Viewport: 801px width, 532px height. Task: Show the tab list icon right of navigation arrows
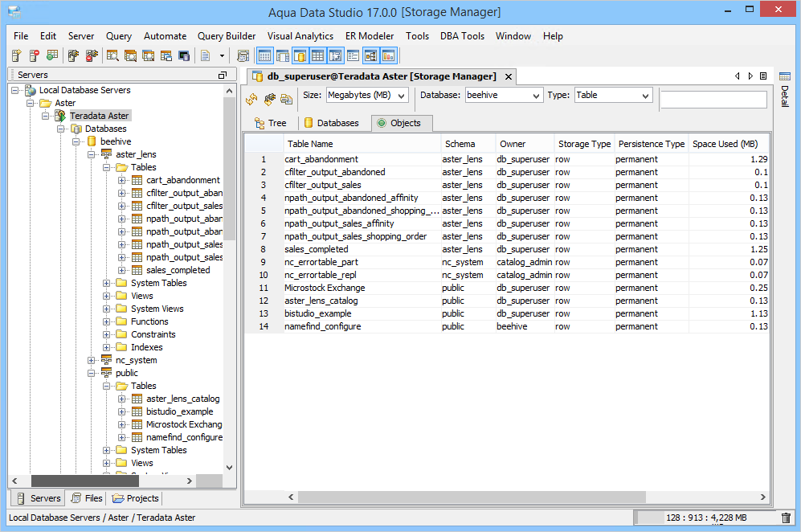coord(763,76)
